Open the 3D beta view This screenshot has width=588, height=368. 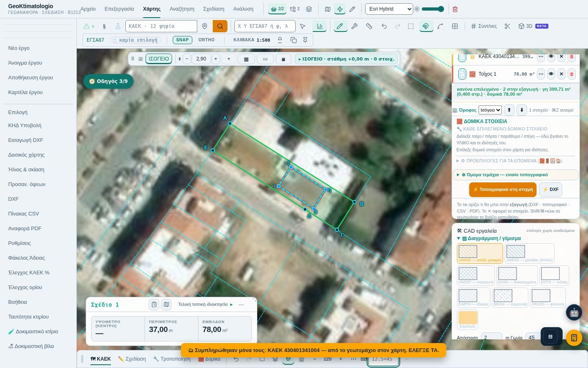point(533,26)
